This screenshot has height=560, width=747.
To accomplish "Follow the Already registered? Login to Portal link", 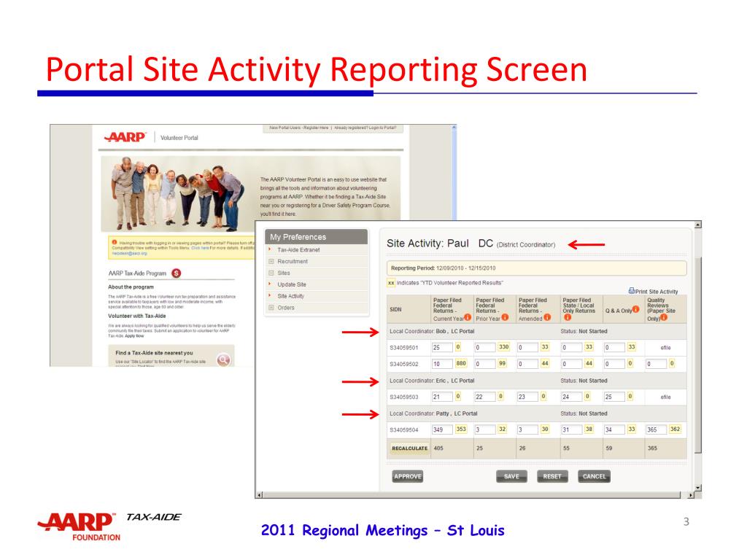I will [x=365, y=128].
